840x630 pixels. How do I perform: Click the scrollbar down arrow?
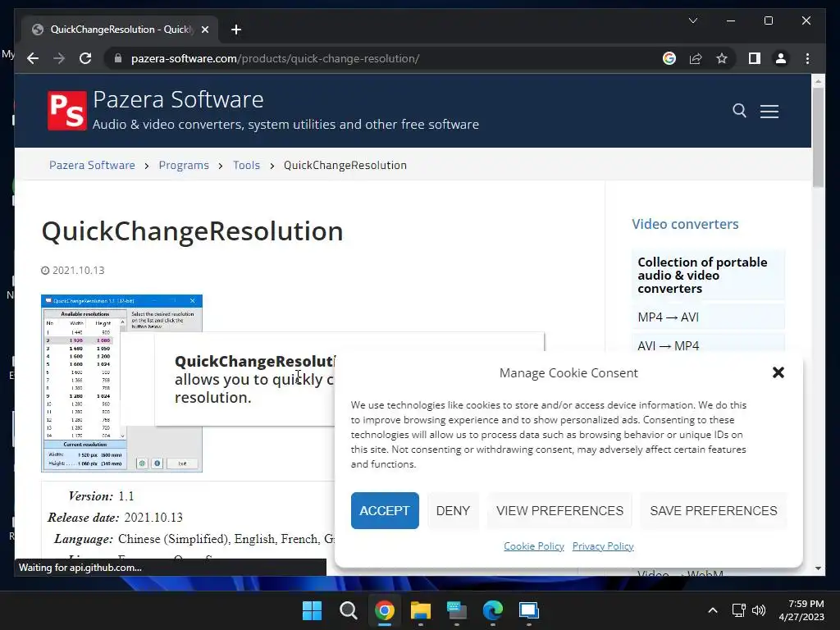(818, 568)
